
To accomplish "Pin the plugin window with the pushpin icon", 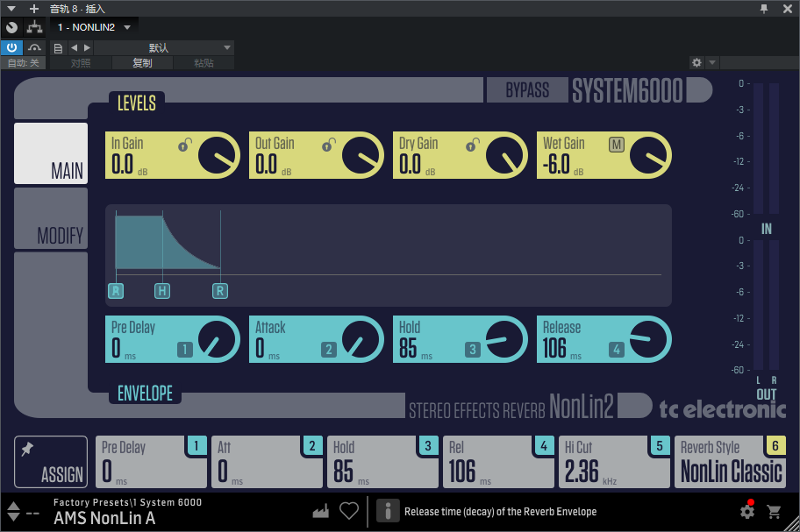I will tap(764, 9).
